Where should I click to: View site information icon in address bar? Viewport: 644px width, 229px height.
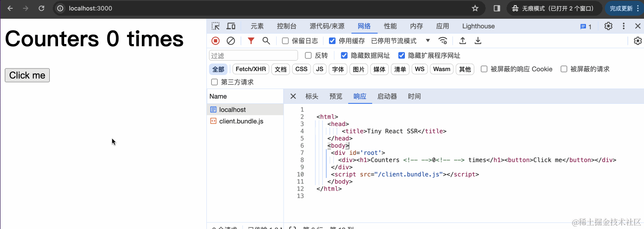[x=61, y=8]
